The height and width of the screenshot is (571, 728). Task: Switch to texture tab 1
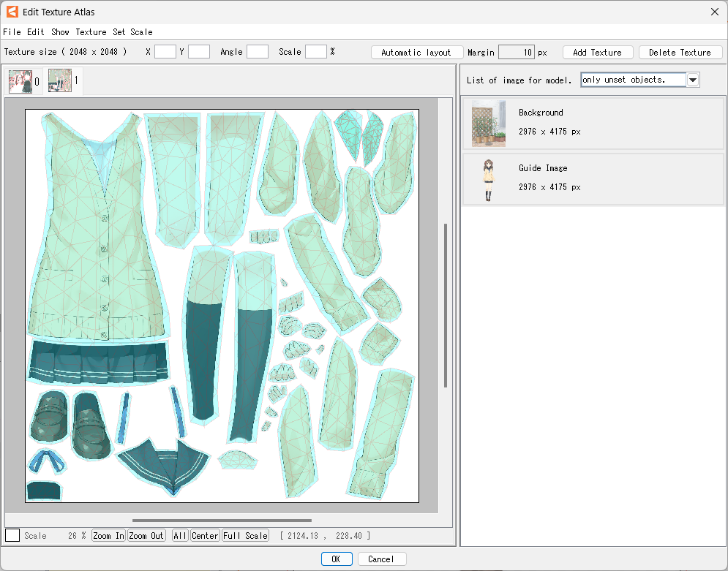pos(60,81)
